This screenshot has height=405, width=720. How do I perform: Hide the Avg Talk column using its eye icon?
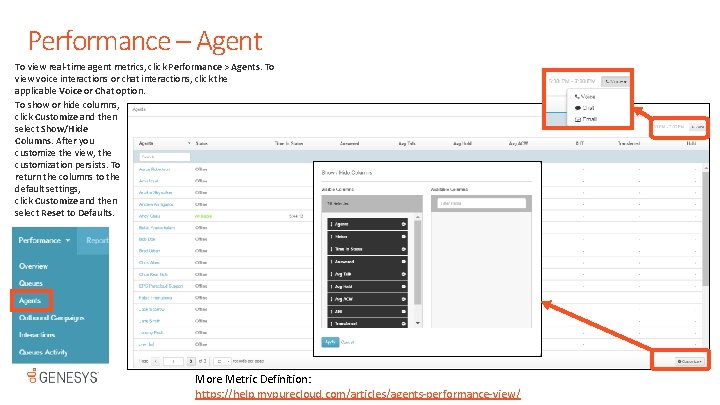[404, 274]
